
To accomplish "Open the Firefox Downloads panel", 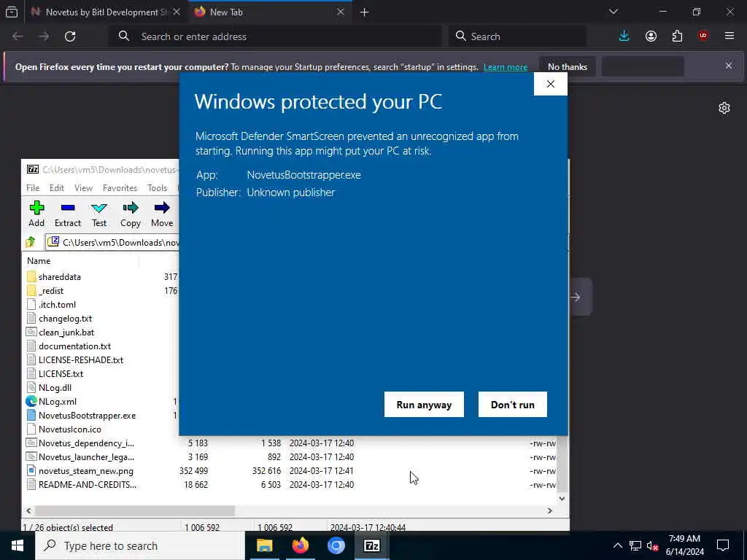I will tap(624, 36).
